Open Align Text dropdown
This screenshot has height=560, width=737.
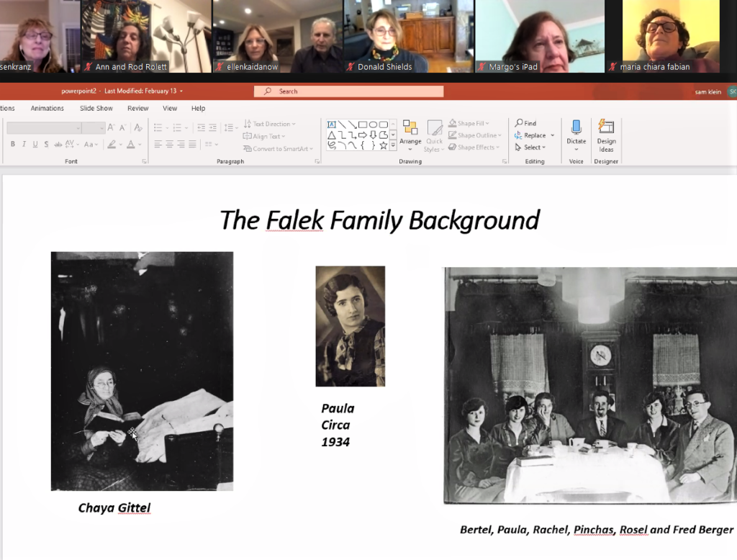(x=264, y=136)
